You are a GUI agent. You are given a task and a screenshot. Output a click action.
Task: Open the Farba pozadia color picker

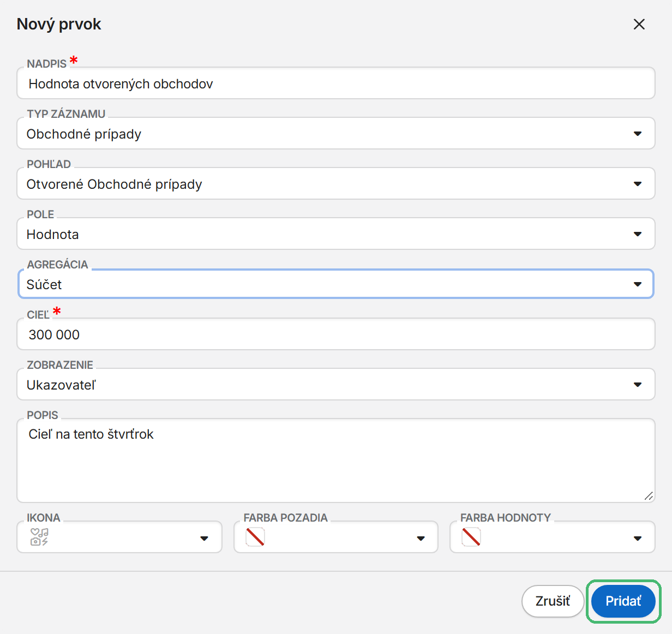point(336,537)
